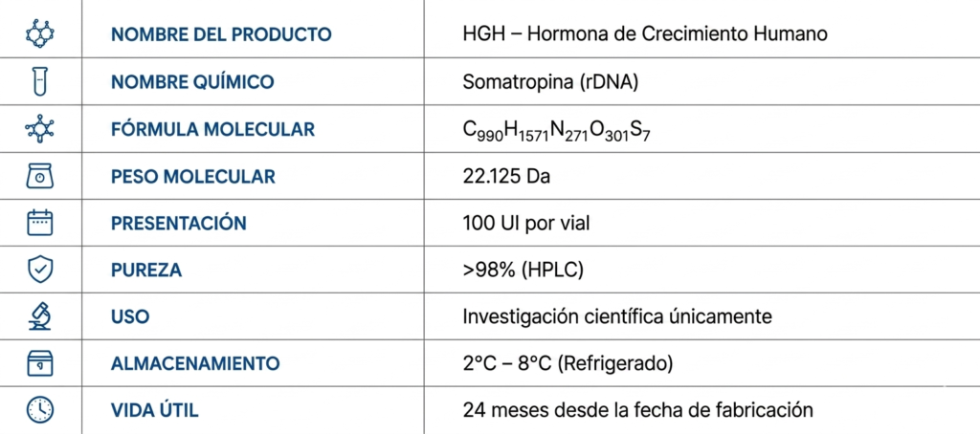Click the NOMBRE DEL PRODUCTO label
Screen dimensions: 980x434
(221, 34)
